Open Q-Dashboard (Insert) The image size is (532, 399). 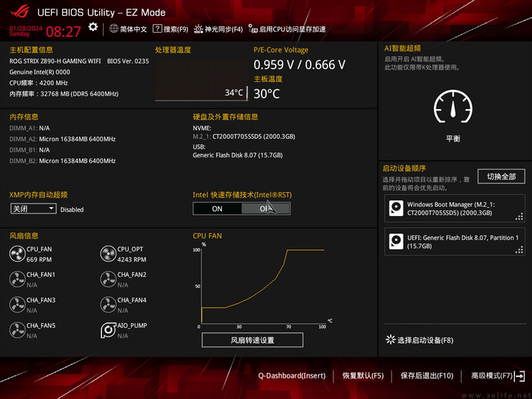(292, 376)
